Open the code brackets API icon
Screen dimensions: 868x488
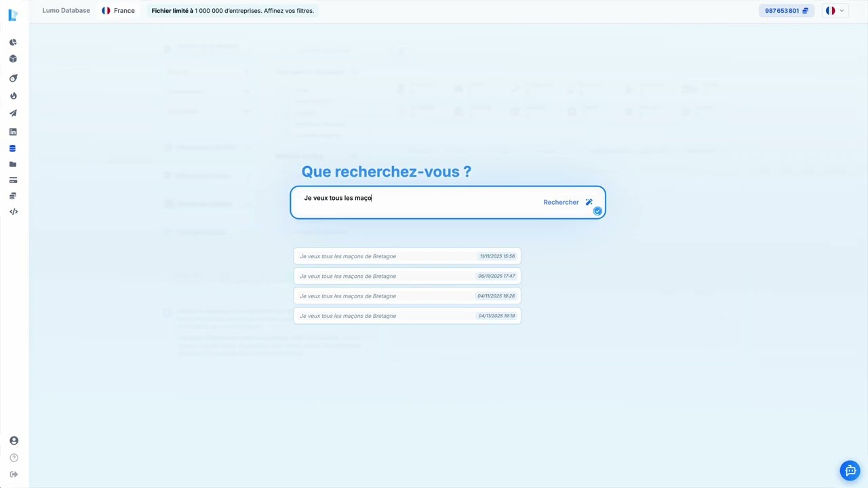[13, 212]
